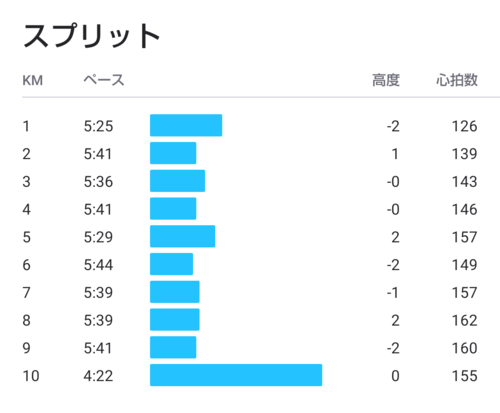Select the 5:36 pace bar for kilometer 3

point(177,181)
